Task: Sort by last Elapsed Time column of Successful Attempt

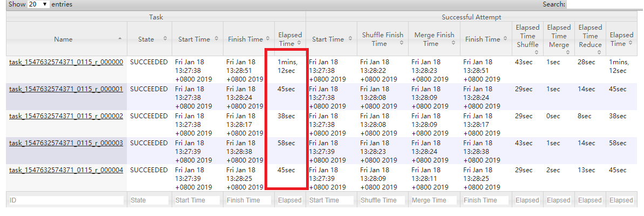Action: 621,39
